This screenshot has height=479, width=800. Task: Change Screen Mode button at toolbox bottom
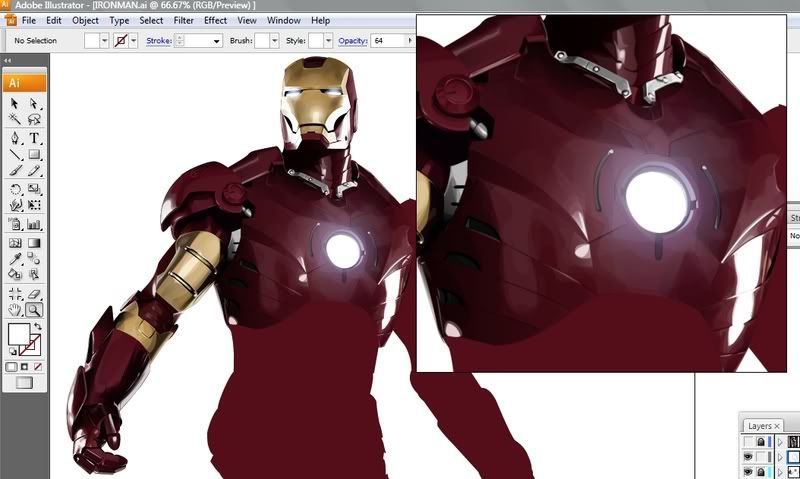[x=24, y=383]
